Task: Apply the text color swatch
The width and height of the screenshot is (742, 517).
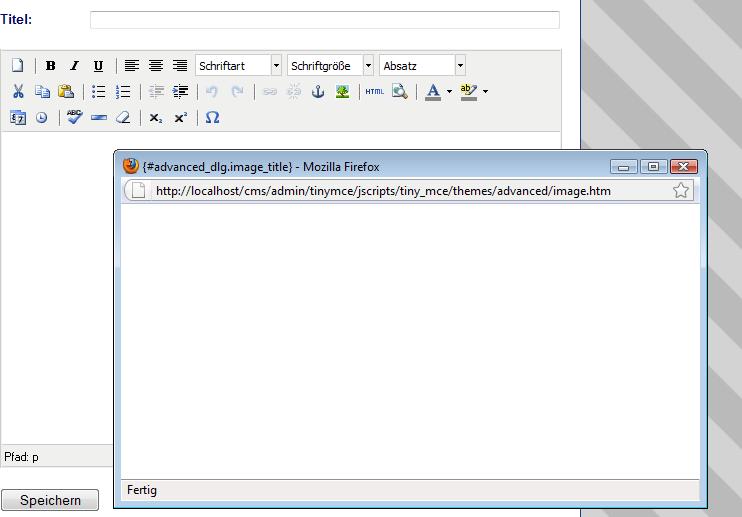Action: point(432,92)
